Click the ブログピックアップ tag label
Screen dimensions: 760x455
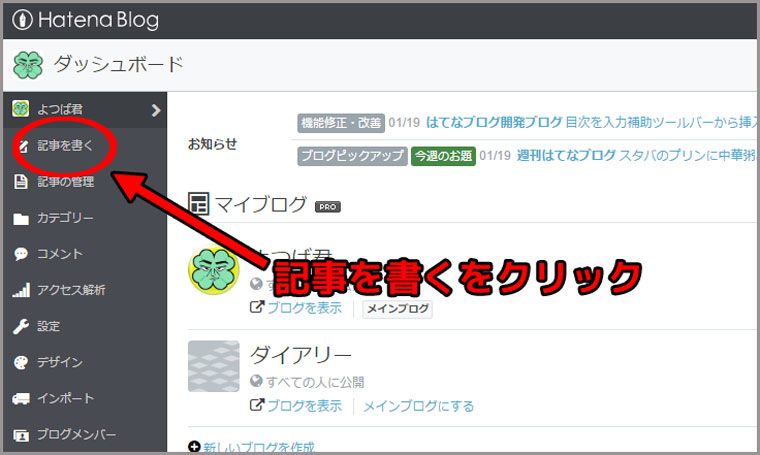352,156
